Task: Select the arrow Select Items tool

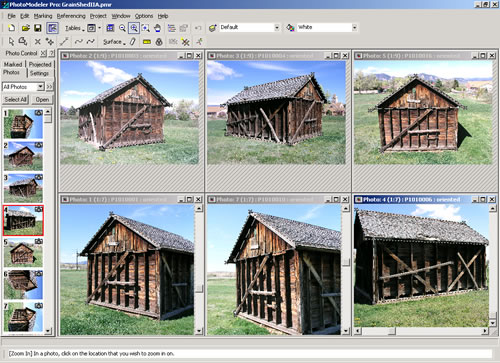Action: [11, 42]
